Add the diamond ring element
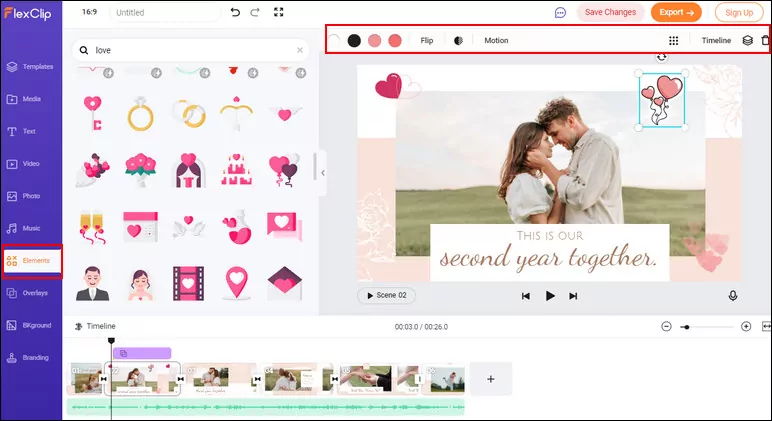This screenshot has height=421, width=772. 140,113
